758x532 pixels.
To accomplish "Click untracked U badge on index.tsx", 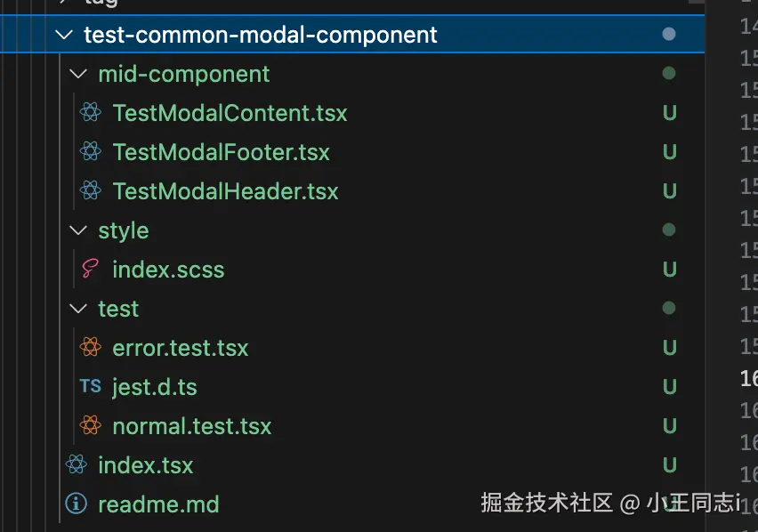I will pos(669,465).
